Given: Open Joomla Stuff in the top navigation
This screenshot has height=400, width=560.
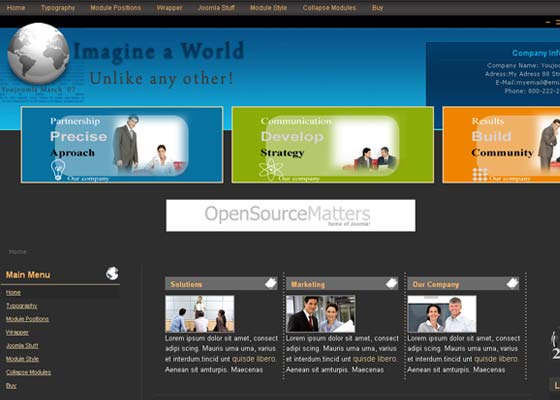Looking at the screenshot, I should [216, 8].
